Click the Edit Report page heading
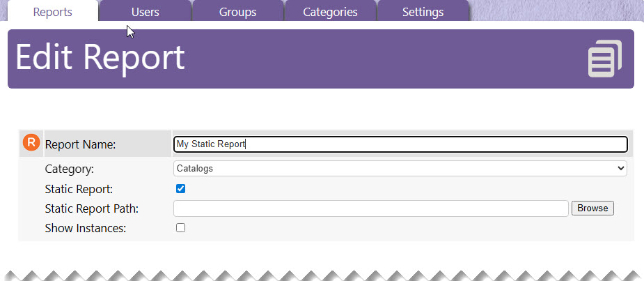 (x=100, y=58)
